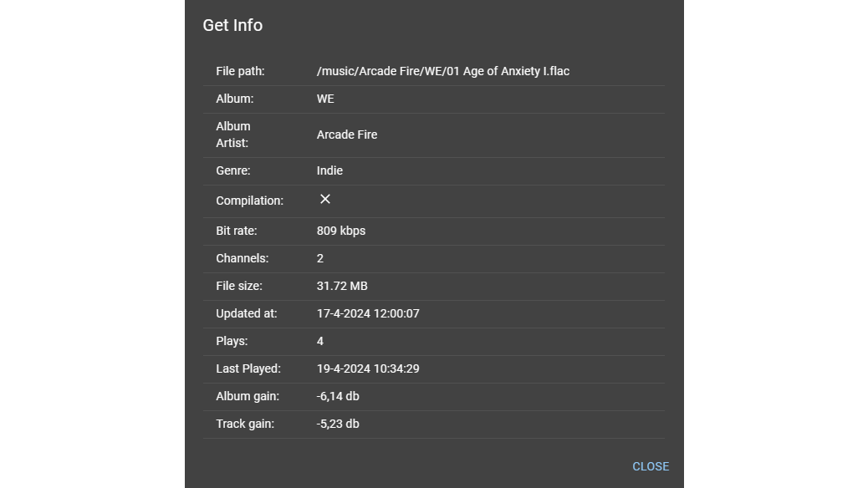The width and height of the screenshot is (868, 488).
Task: Click the Get Info dialog title
Action: tap(232, 25)
